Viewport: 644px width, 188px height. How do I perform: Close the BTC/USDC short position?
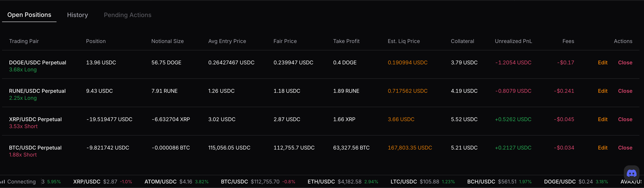[625, 148]
